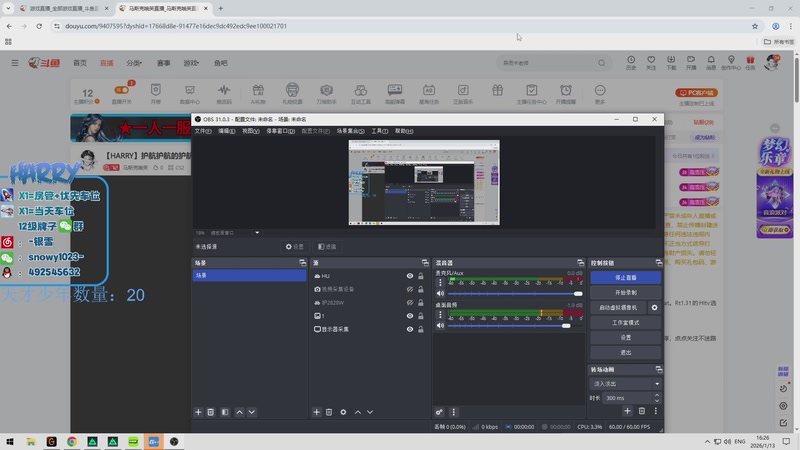The width and height of the screenshot is (800, 450).
Task: Add a new scene in OBS
Action: point(198,412)
